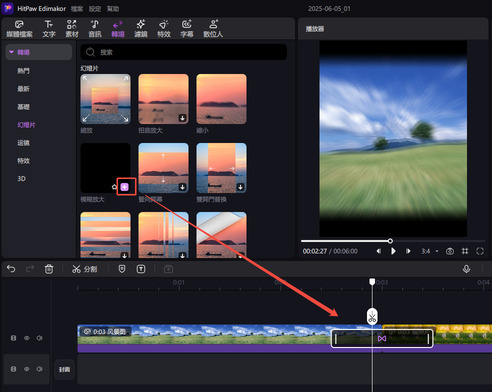Take a snapshot with the camera icon

pos(450,251)
